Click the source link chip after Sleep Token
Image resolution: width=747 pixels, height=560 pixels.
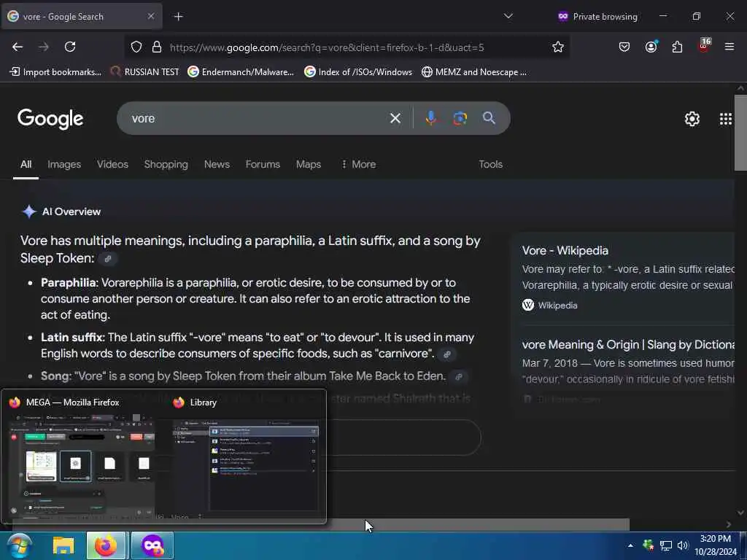tap(108, 259)
